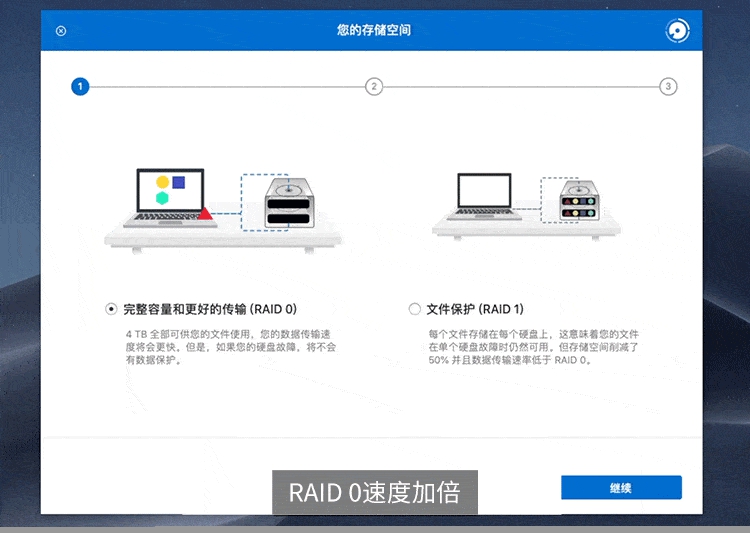The image size is (750, 533).
Task: Close the storage setup window using the X icon
Action: click(61, 31)
